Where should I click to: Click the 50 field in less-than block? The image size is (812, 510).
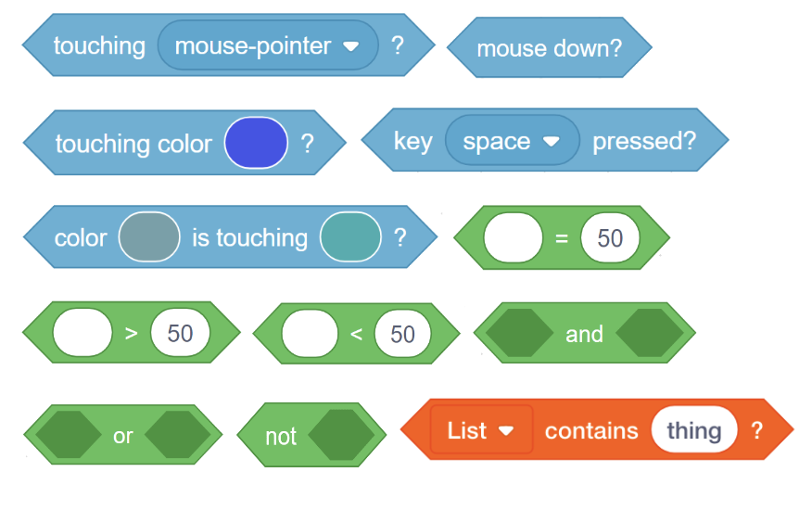tap(402, 334)
